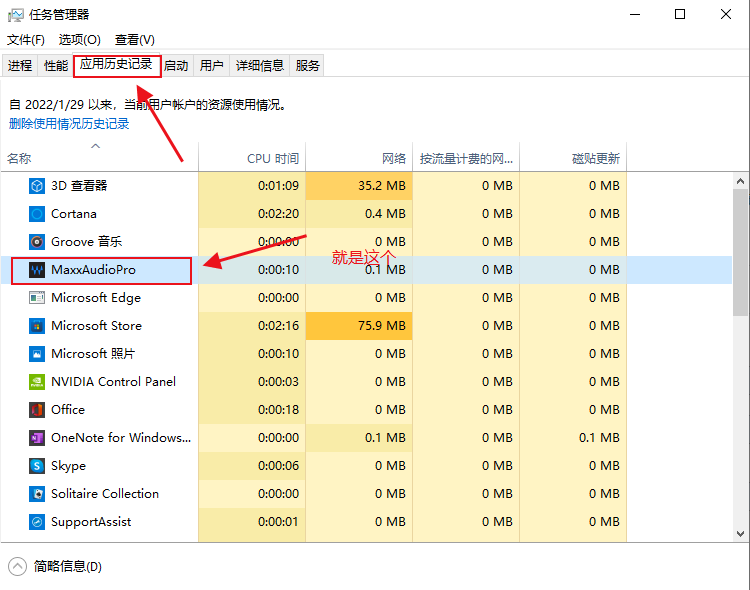This screenshot has height=590, width=750.
Task: Sort by the 网络 column header
Action: click(359, 157)
